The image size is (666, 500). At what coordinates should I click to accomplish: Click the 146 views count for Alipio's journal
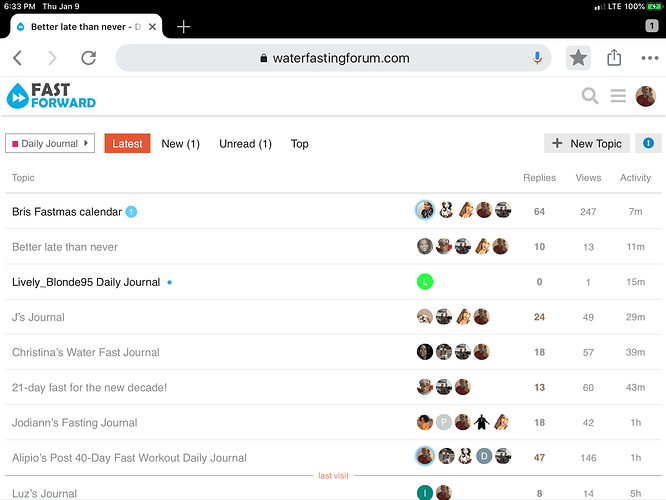(588, 458)
